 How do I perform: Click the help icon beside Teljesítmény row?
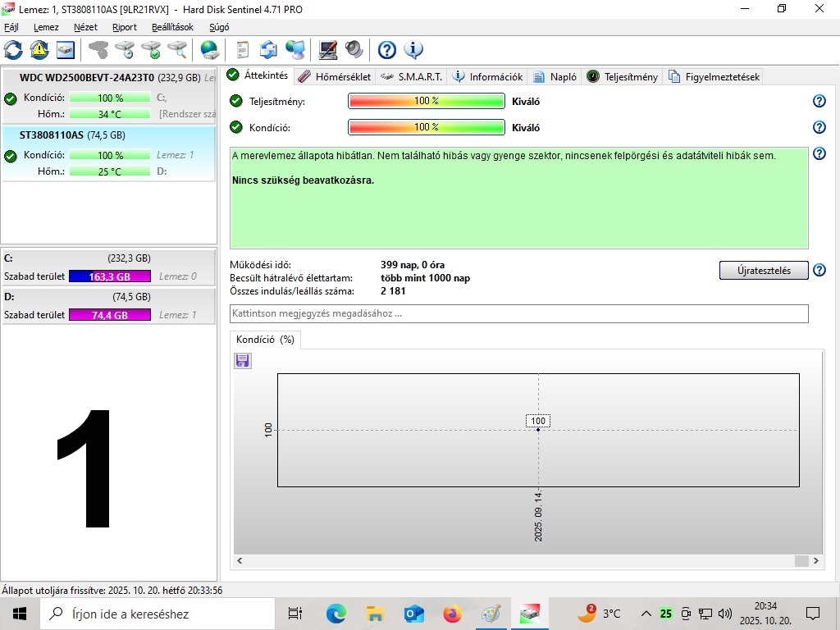point(819,101)
